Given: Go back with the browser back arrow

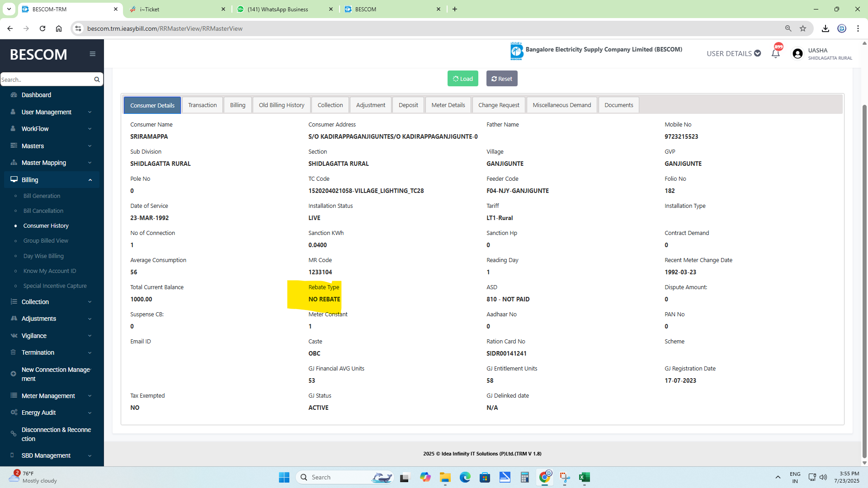Looking at the screenshot, I should [x=10, y=28].
